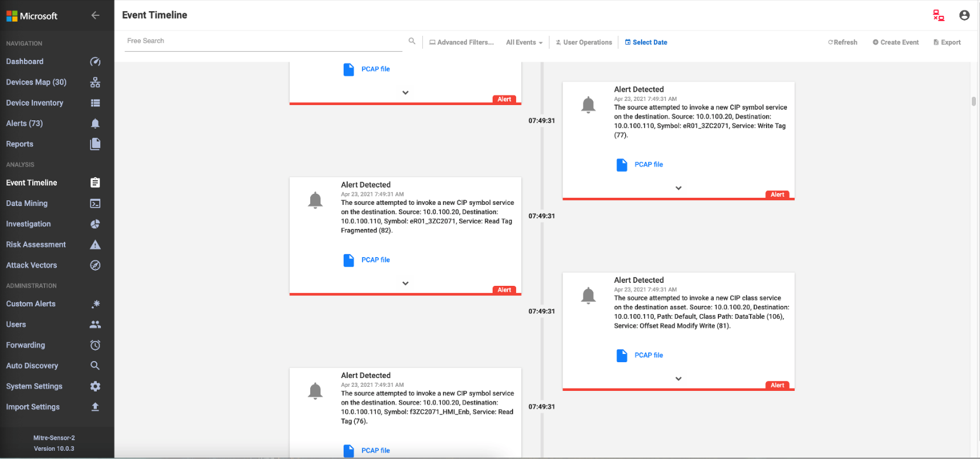Expand the Read Tag Fragmented (82) alert chevron
This screenshot has width=980, height=459.
click(x=405, y=283)
